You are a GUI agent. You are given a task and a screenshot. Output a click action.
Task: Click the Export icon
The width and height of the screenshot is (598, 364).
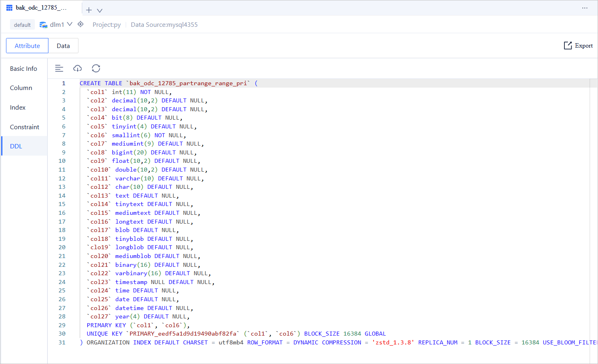(568, 46)
